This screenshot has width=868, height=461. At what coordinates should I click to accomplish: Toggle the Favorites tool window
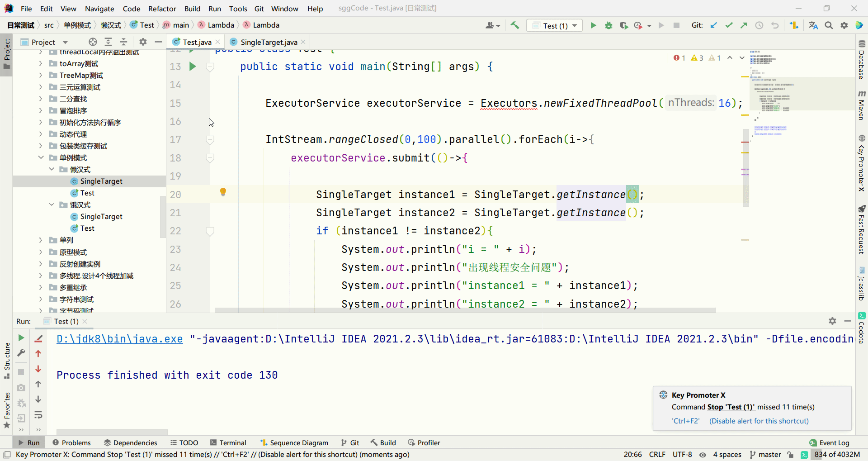(7, 410)
